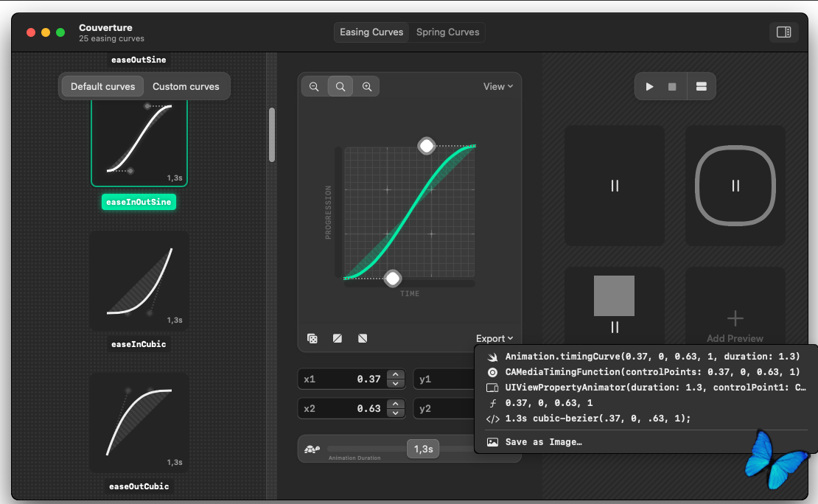Viewport: 818px width, 504px height.
Task: Click the zoom in magnifier icon
Action: 367,87
